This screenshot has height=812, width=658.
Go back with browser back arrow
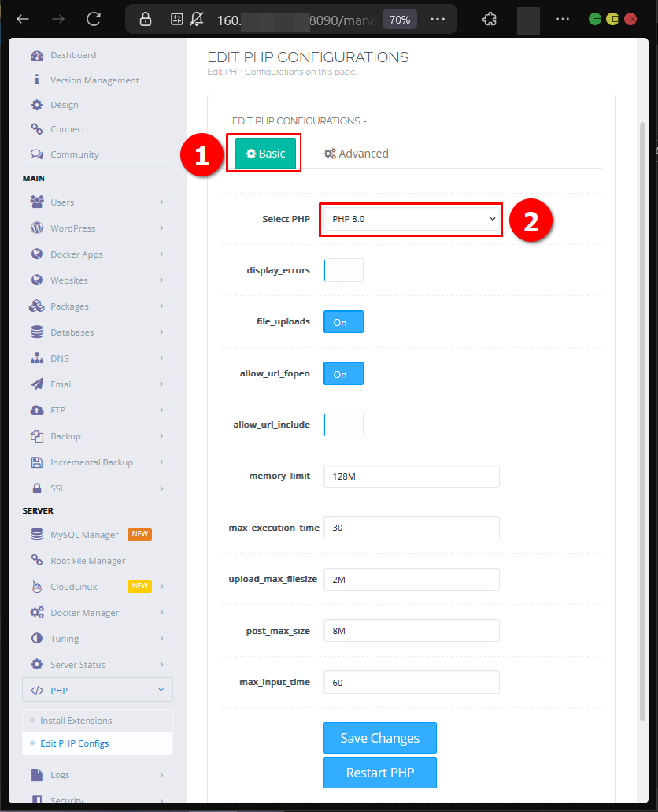(23, 20)
